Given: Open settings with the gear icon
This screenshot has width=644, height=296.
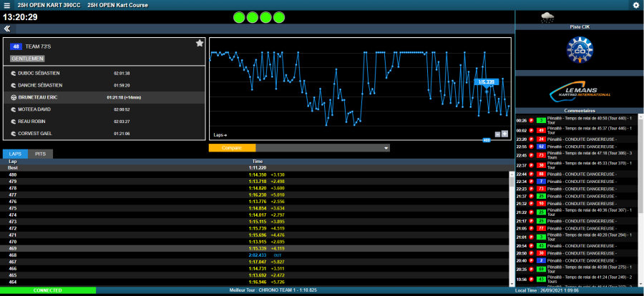Looking at the screenshot, I should (635, 5).
